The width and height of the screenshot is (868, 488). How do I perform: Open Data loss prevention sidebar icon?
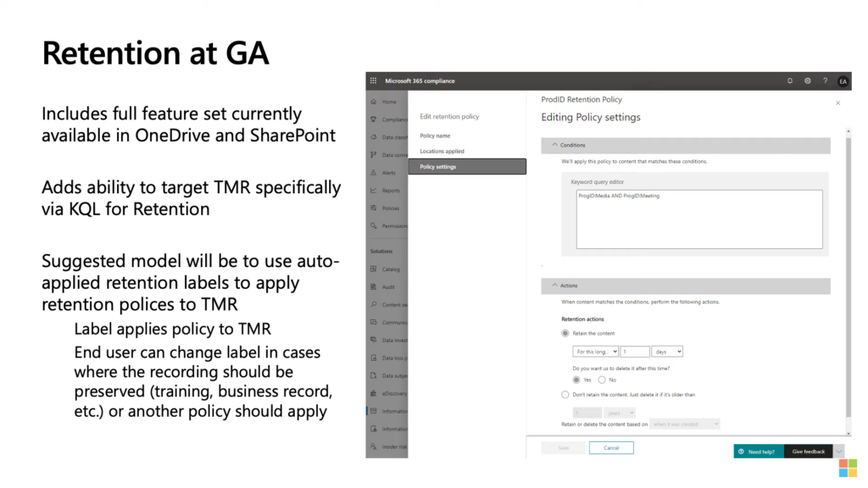click(374, 358)
